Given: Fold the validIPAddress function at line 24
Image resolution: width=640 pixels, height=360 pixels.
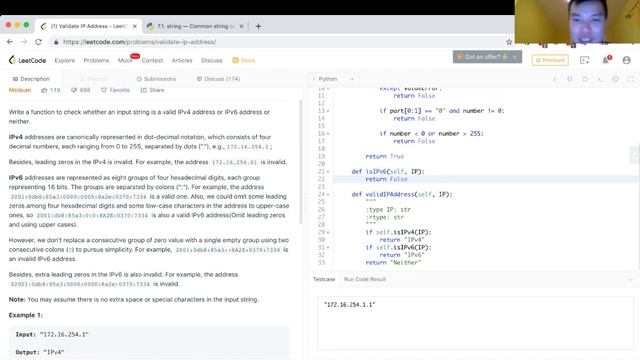Looking at the screenshot, I should click(328, 195).
